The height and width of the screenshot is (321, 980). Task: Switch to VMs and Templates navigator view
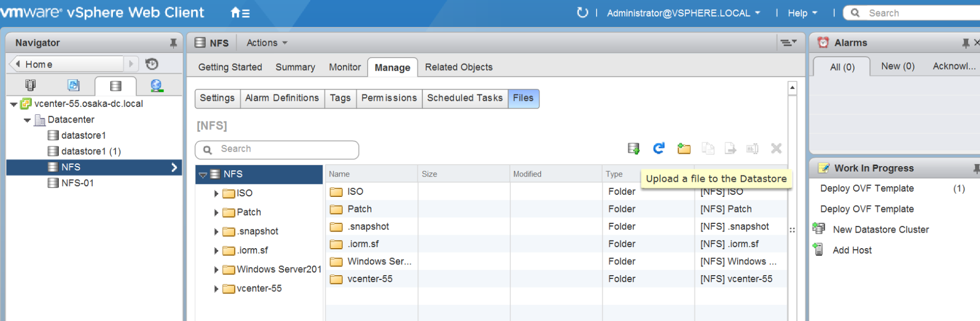[73, 85]
